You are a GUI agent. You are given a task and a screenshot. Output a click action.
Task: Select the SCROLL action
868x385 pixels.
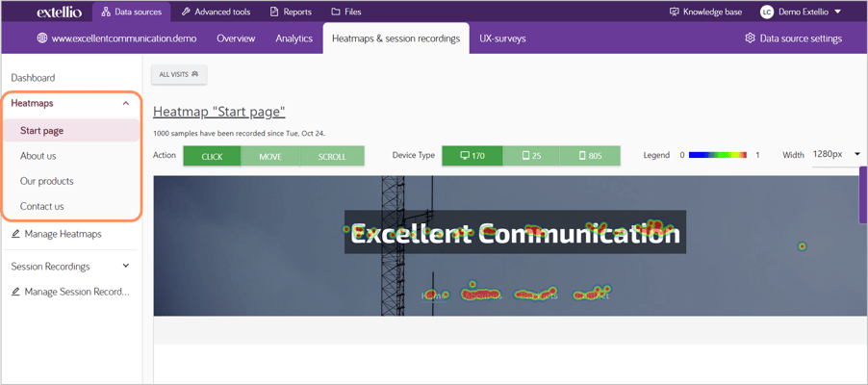pyautogui.click(x=332, y=156)
